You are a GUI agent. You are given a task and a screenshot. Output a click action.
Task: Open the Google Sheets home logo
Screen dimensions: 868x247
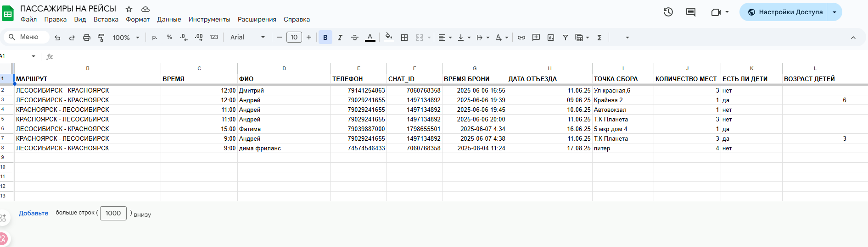tap(8, 13)
